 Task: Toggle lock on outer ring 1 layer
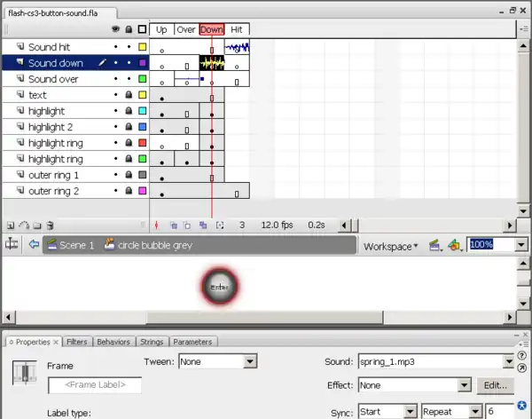coord(129,175)
